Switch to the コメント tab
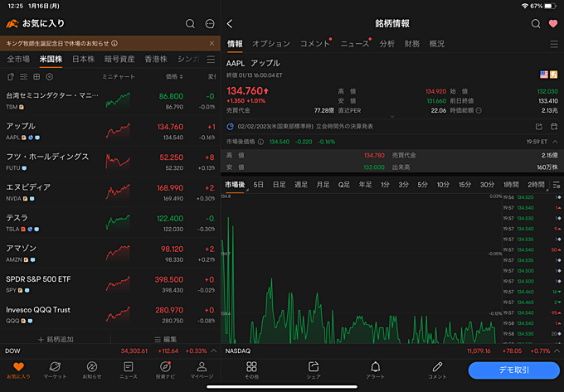 (314, 44)
